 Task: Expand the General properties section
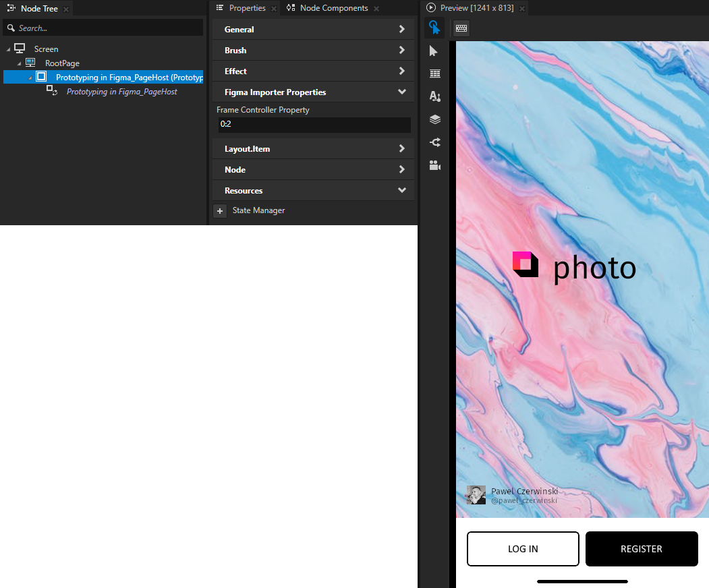click(x=312, y=29)
